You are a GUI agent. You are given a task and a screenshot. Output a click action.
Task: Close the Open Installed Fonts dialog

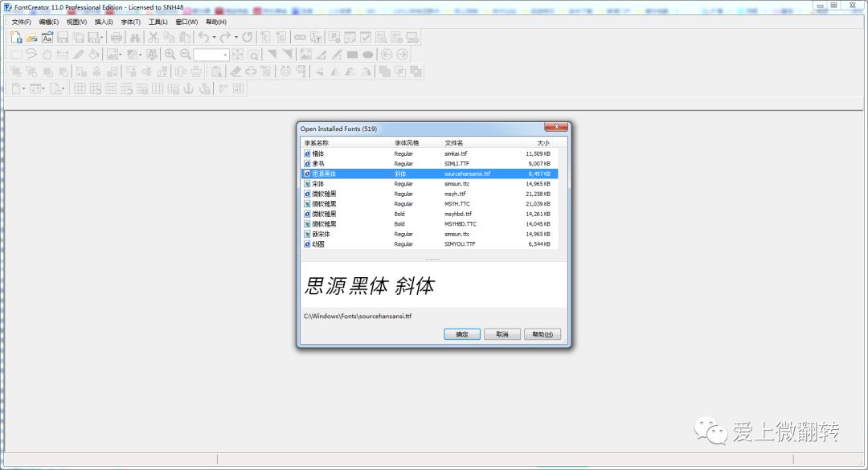pyautogui.click(x=556, y=127)
